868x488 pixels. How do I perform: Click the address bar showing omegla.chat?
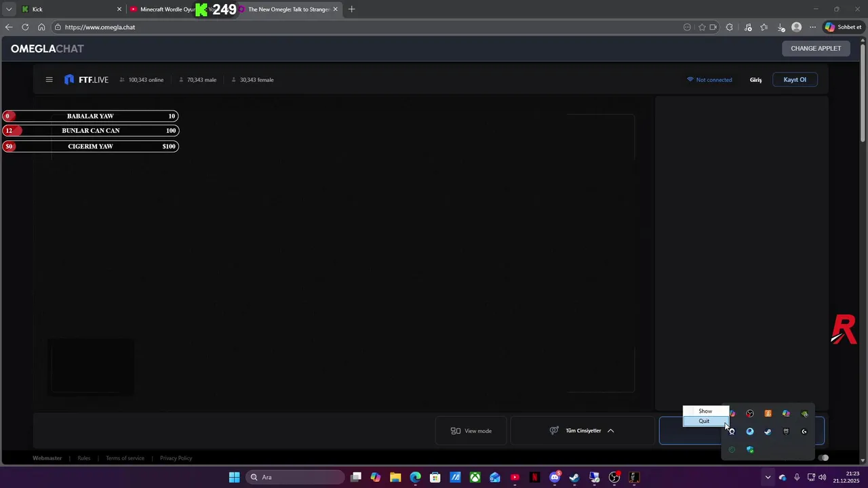pos(366,27)
